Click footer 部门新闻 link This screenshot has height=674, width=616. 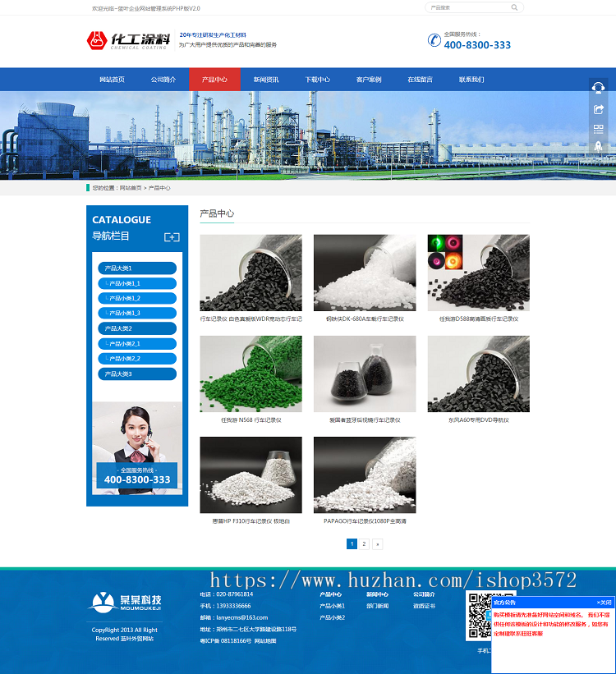[x=377, y=606]
